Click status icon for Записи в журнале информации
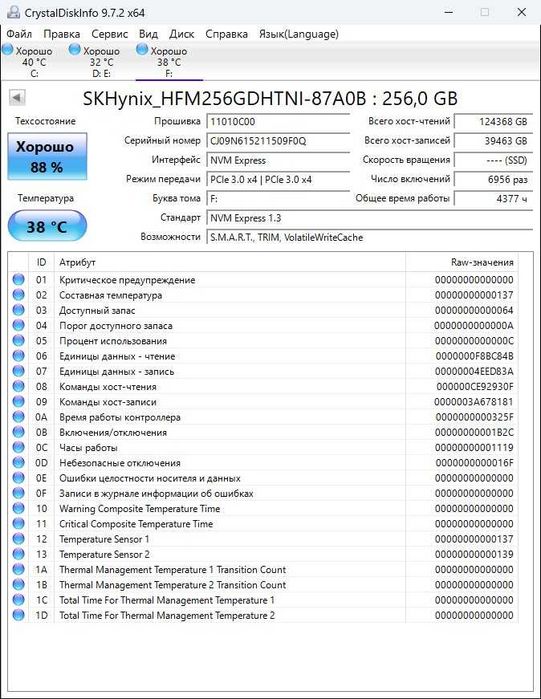This screenshot has width=541, height=699. [18, 493]
